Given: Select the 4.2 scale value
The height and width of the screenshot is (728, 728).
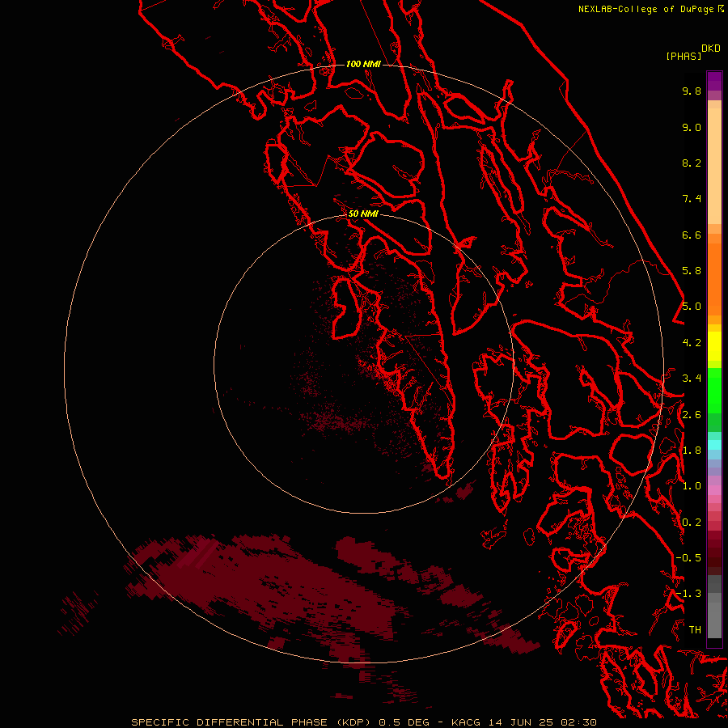Looking at the screenshot, I should click(692, 343).
